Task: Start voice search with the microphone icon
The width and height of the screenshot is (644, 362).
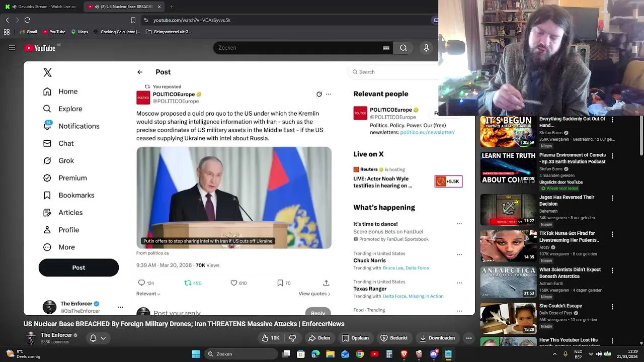Action: pos(426,48)
